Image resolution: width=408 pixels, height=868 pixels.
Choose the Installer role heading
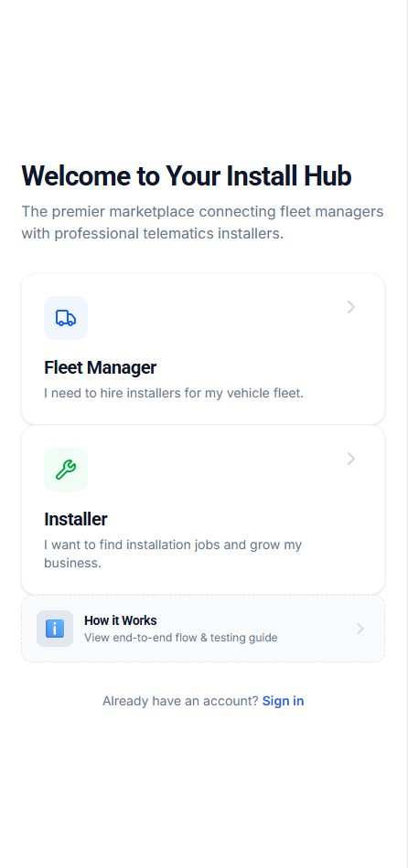(x=75, y=519)
